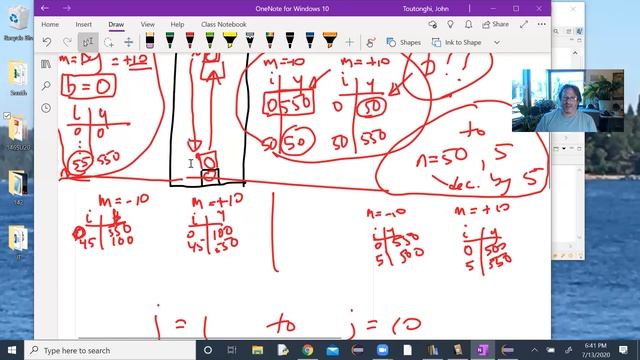
Task: Switch to the Draw tab
Action: coord(116,24)
